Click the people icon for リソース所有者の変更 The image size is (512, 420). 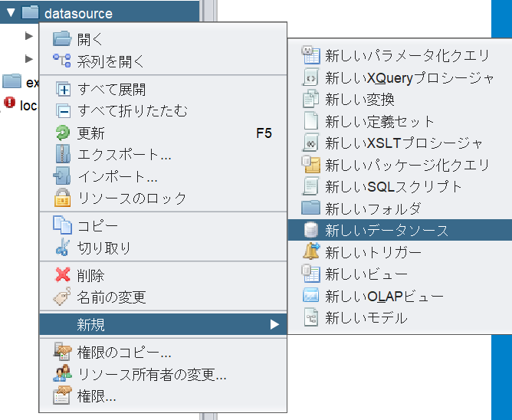[x=62, y=373]
